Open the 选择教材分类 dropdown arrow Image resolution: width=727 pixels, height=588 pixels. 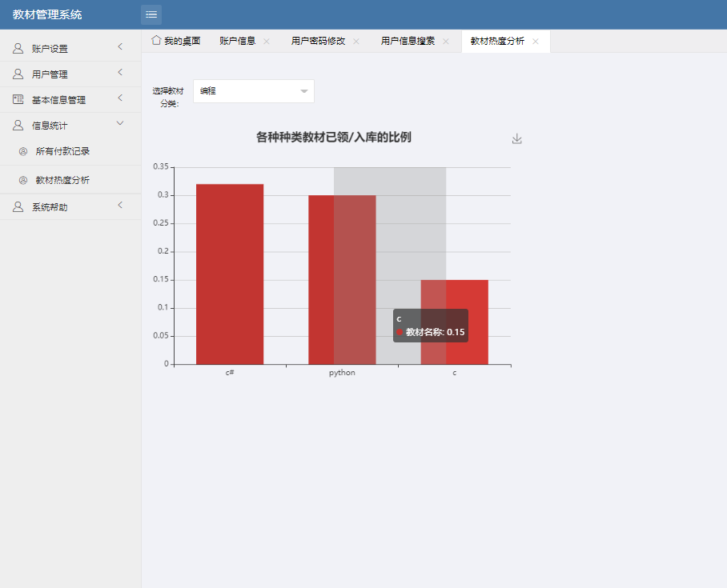pyautogui.click(x=304, y=91)
